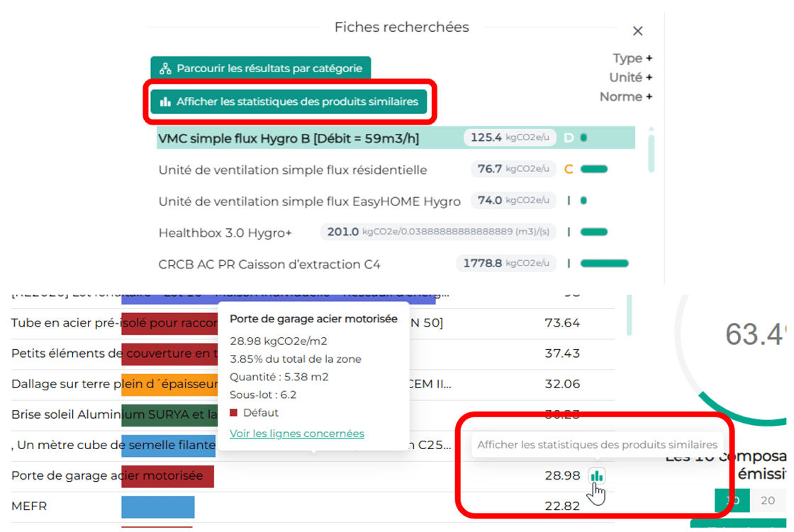Click the 1778.8 kgCO2e/u value badge
Screen dimensions: 794x532
506,264
